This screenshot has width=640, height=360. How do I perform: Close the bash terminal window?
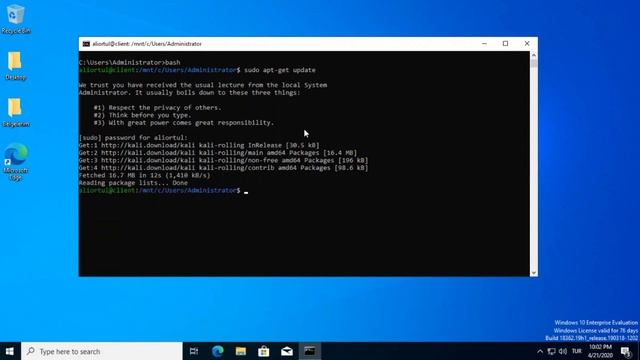527,44
